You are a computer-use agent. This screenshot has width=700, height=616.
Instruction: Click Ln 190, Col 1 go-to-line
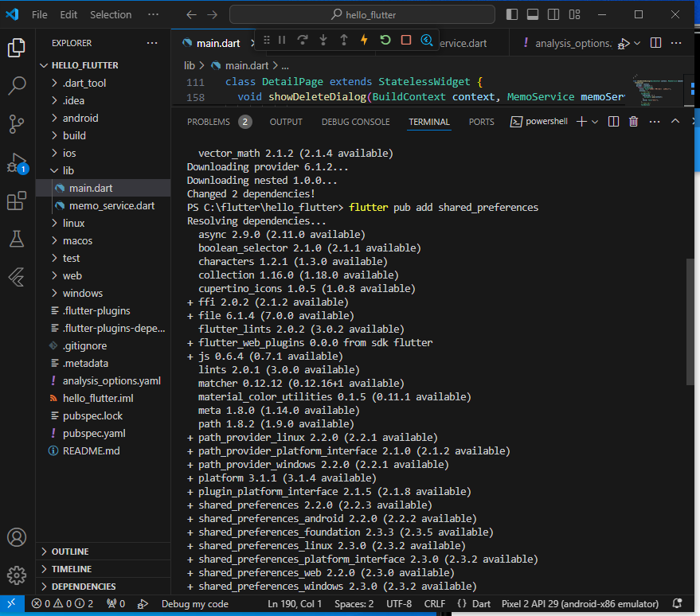[x=295, y=604]
